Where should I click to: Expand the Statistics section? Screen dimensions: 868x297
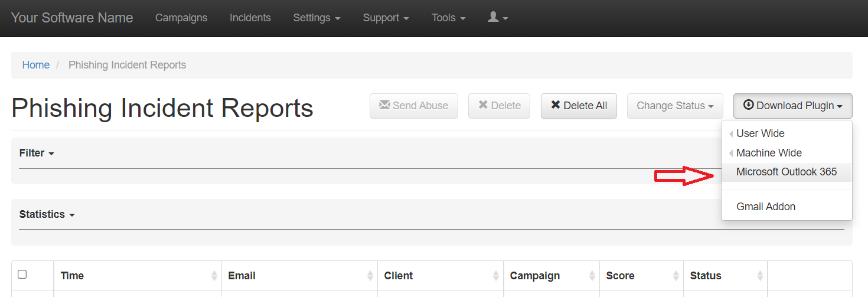[47, 214]
